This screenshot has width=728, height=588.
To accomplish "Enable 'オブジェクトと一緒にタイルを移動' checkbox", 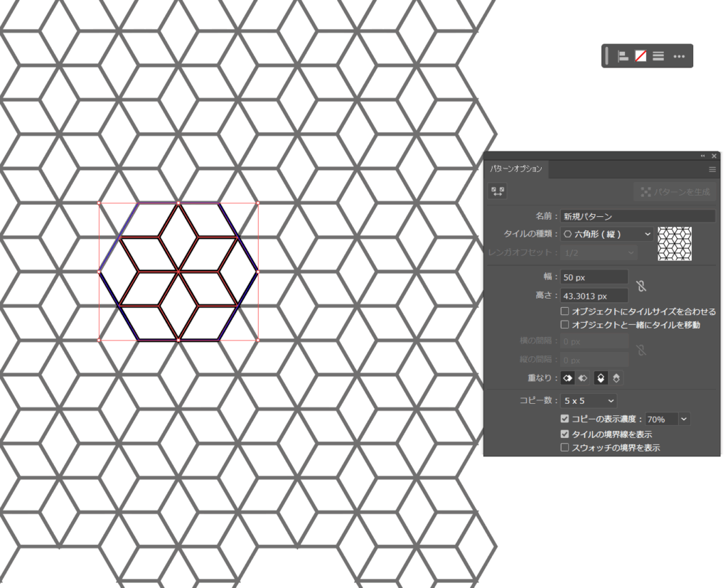I will coord(564,325).
